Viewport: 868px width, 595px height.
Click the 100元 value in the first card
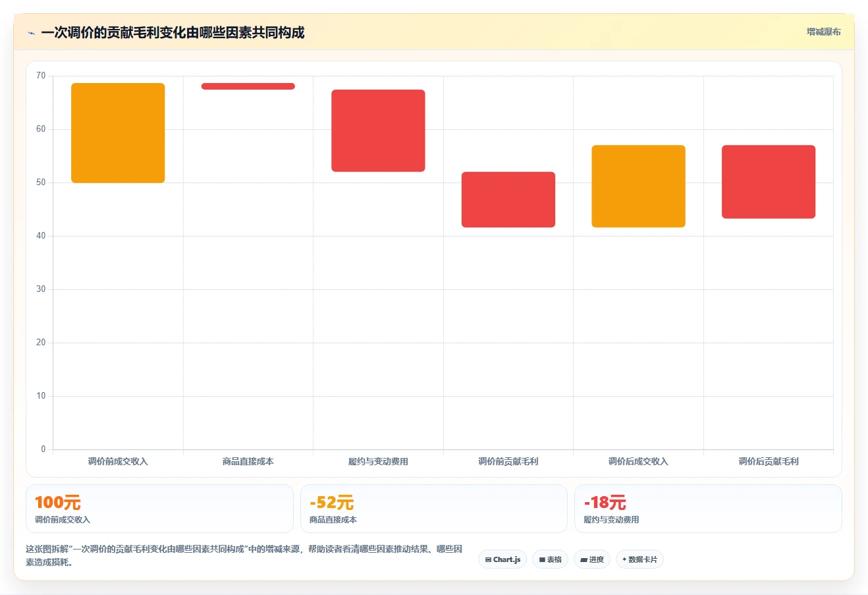[58, 503]
